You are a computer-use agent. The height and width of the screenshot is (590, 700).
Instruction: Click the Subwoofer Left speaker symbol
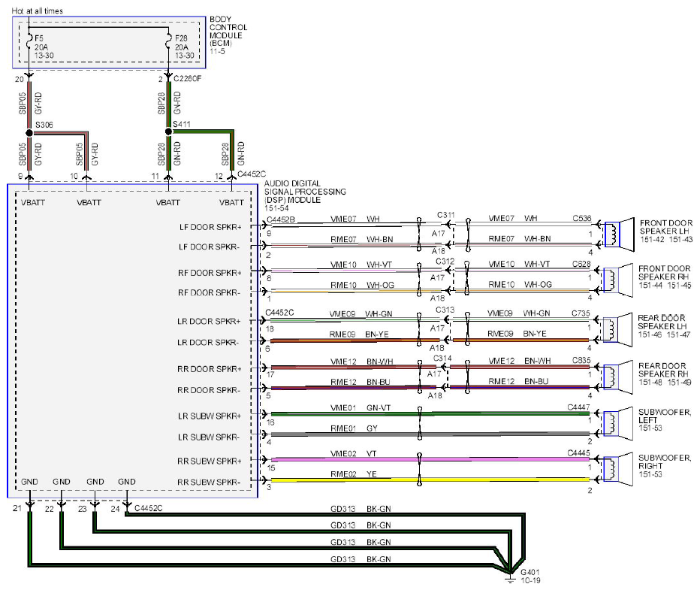click(618, 423)
